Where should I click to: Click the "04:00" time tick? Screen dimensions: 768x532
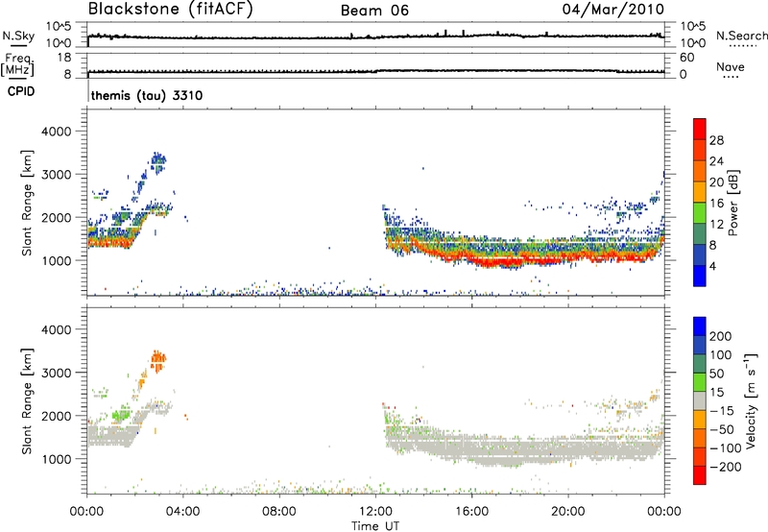[182, 512]
